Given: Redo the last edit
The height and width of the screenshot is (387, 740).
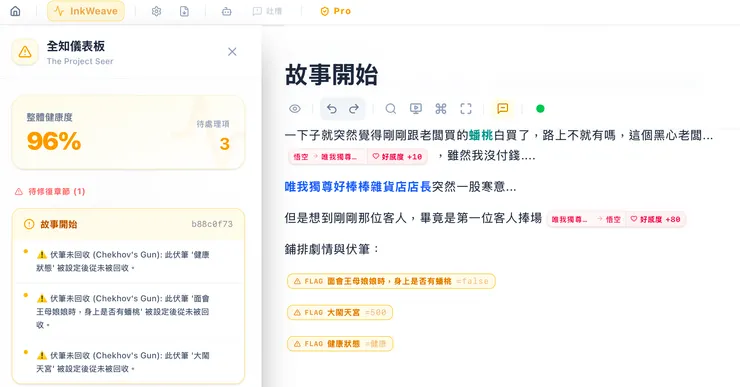Looking at the screenshot, I should point(354,109).
